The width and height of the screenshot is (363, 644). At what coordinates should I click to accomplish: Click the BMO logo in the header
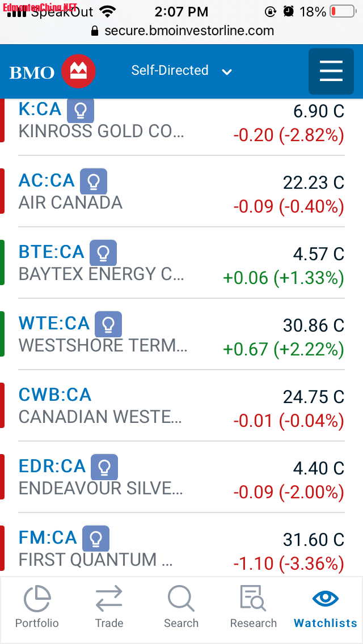(52, 72)
